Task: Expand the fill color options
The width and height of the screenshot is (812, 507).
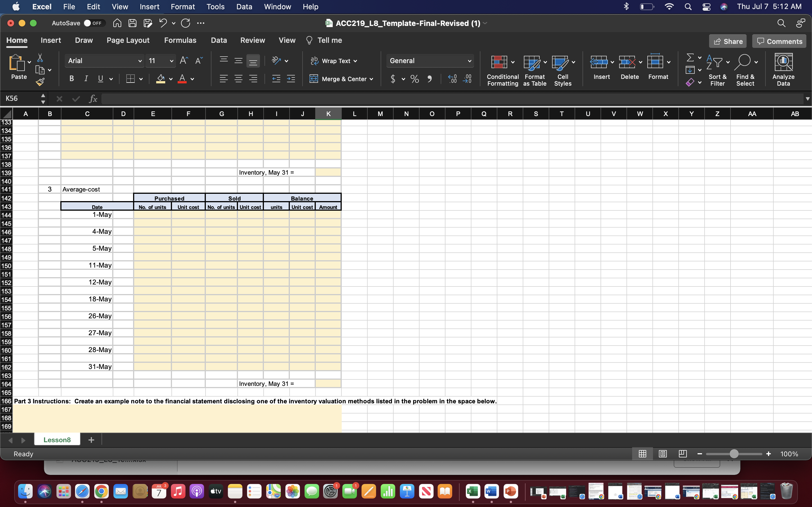Action: (171, 79)
